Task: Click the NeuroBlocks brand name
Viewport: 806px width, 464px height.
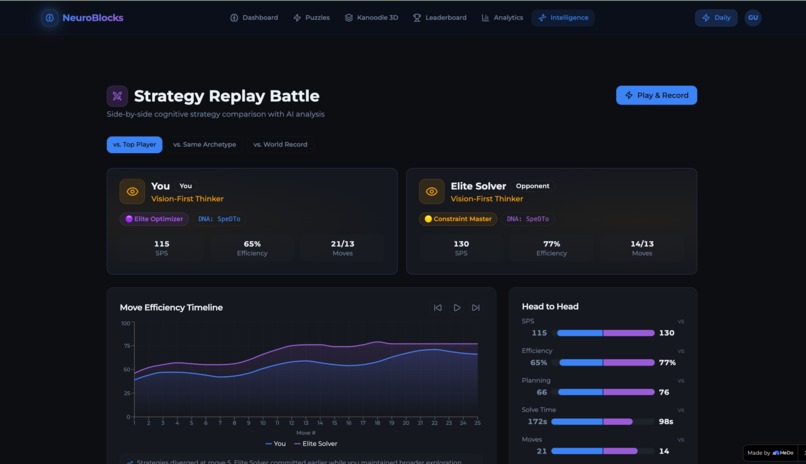Action: coord(93,18)
